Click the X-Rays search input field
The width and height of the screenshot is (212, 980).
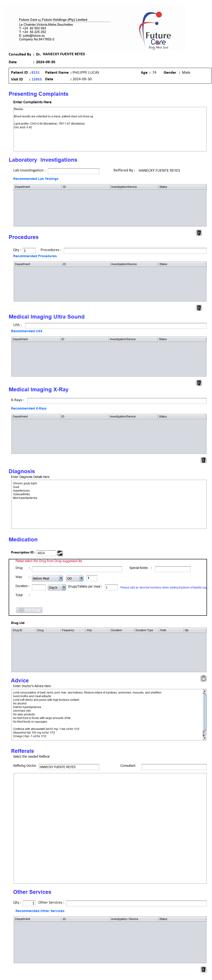click(117, 401)
